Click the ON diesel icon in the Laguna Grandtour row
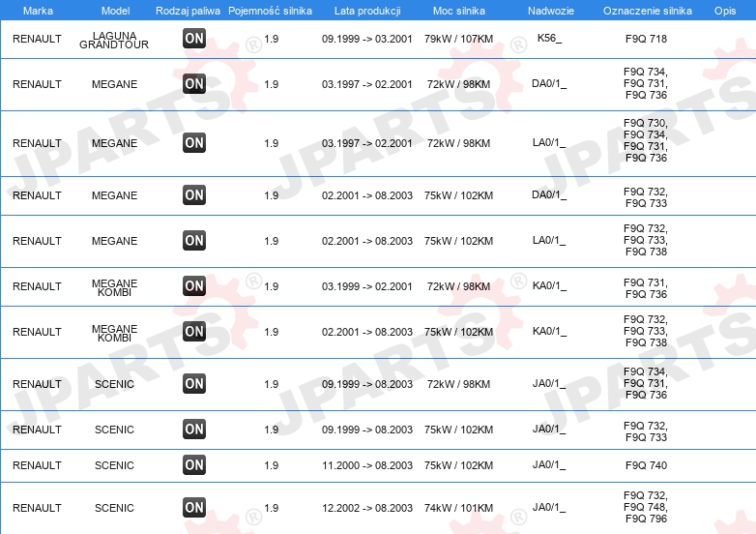Viewport: 756px width, 534px height. (x=194, y=39)
